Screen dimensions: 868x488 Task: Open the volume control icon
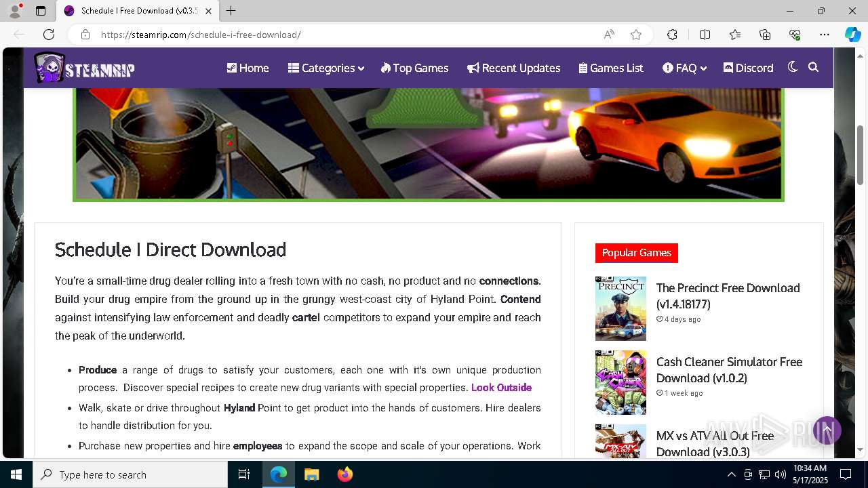point(781,474)
